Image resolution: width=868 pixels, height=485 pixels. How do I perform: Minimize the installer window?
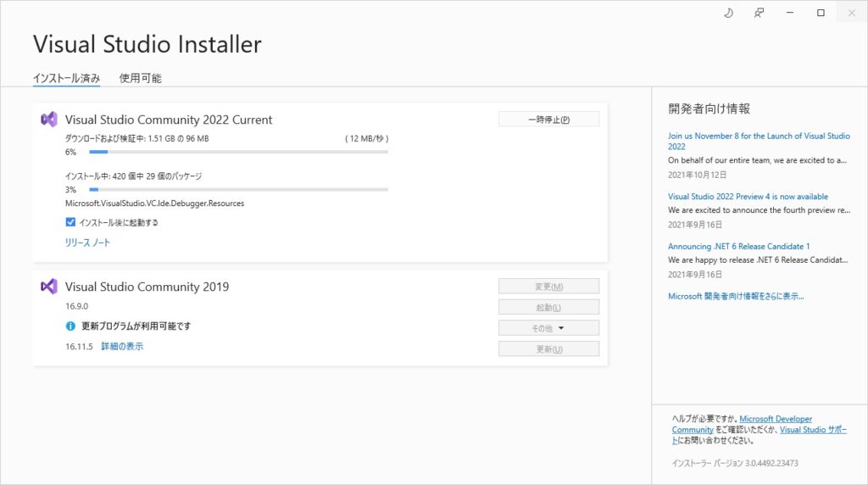[x=790, y=13]
